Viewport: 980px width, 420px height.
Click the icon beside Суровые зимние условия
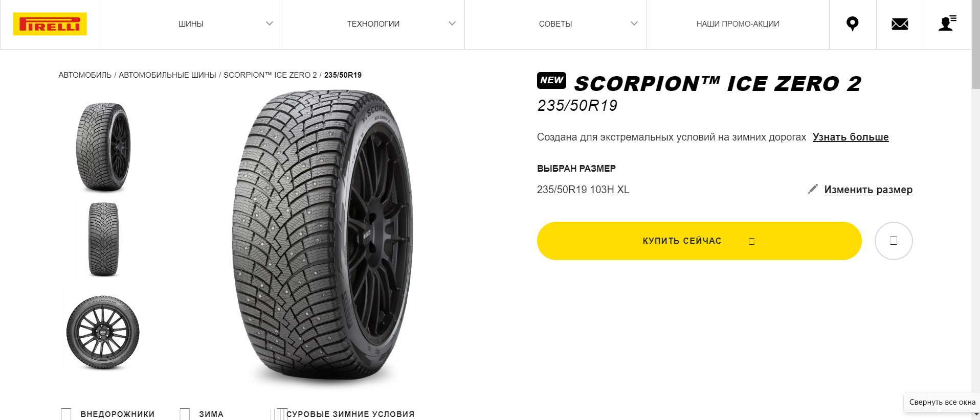(x=279, y=414)
